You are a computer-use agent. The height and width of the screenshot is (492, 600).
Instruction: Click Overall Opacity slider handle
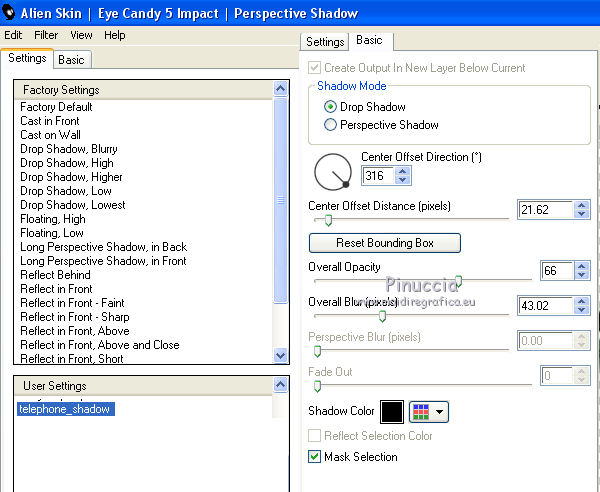click(458, 281)
